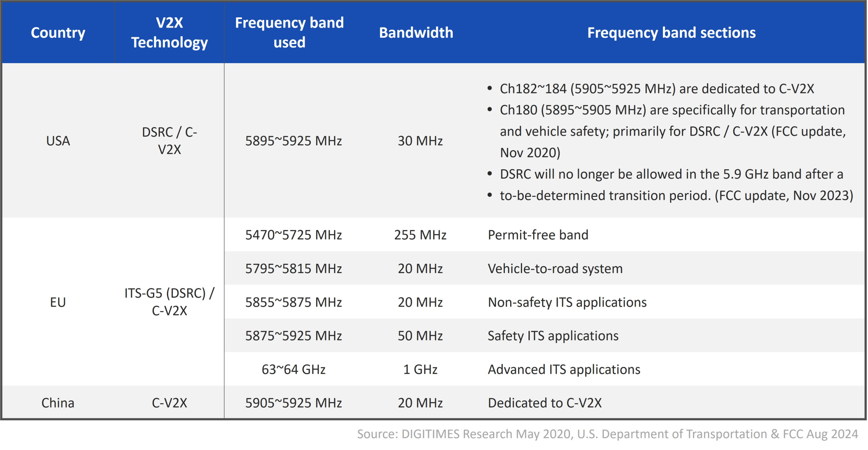Click the Frequency band sections header

[671, 33]
